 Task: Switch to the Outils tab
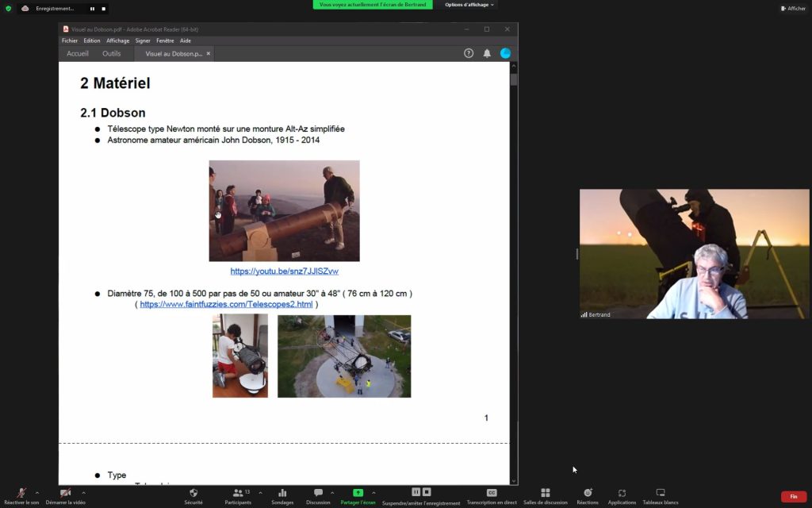pyautogui.click(x=111, y=53)
